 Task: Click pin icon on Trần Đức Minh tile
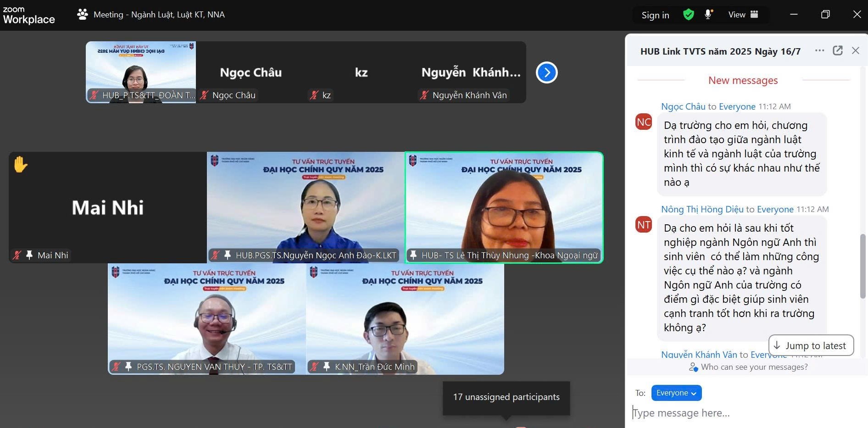pyautogui.click(x=327, y=367)
